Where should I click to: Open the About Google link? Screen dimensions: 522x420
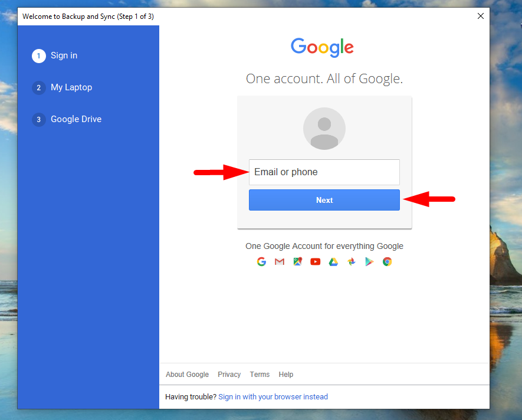coord(187,375)
